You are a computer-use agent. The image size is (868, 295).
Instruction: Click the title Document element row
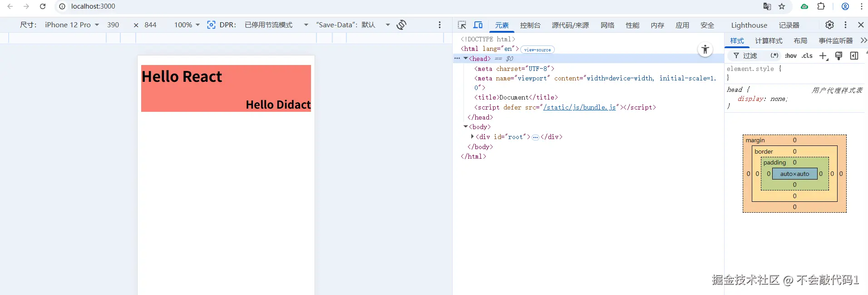(x=516, y=97)
